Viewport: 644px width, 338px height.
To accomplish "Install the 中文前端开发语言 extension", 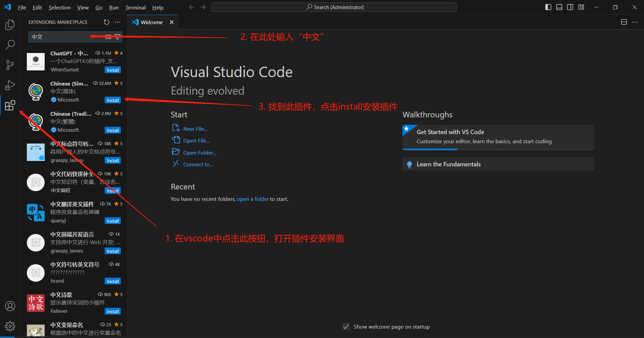I will [x=113, y=251].
